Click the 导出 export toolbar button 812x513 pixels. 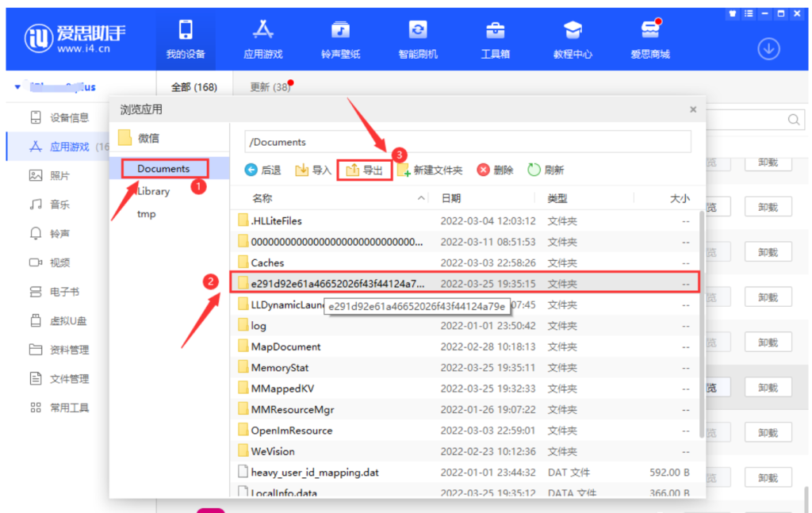365,170
